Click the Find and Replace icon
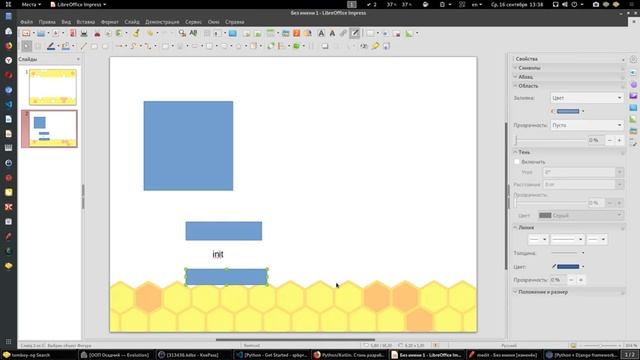 [x=182, y=33]
